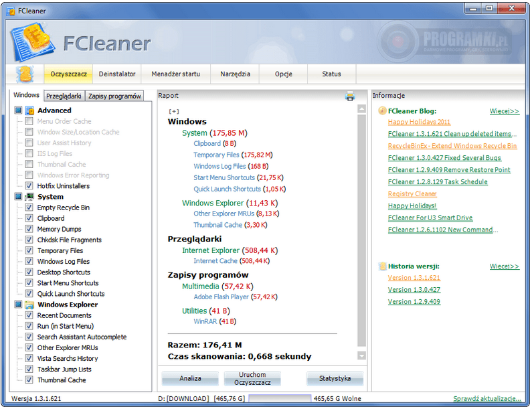Click the Analiza button
Viewport: 532px width, 409px height.
click(x=190, y=378)
